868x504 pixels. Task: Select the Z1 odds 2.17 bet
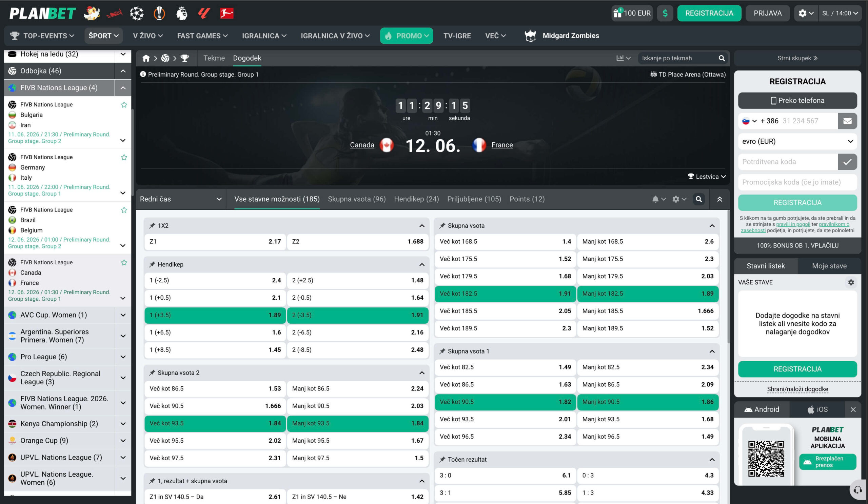tap(215, 242)
